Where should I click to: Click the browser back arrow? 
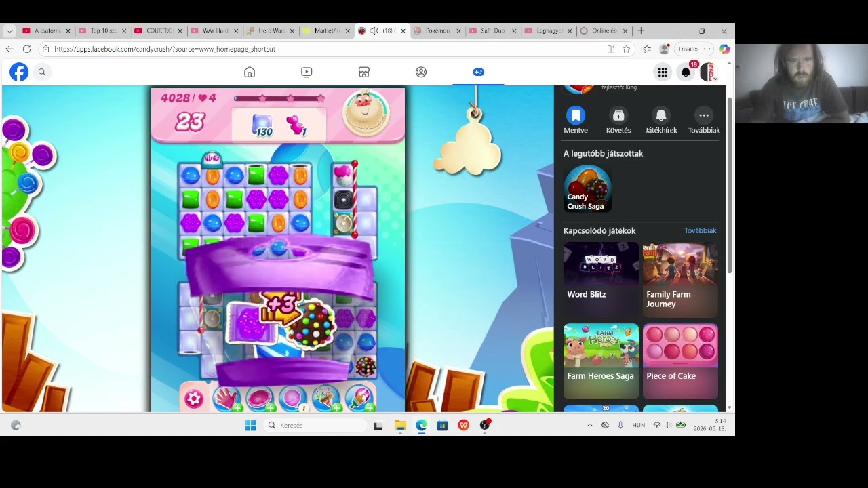click(x=9, y=49)
